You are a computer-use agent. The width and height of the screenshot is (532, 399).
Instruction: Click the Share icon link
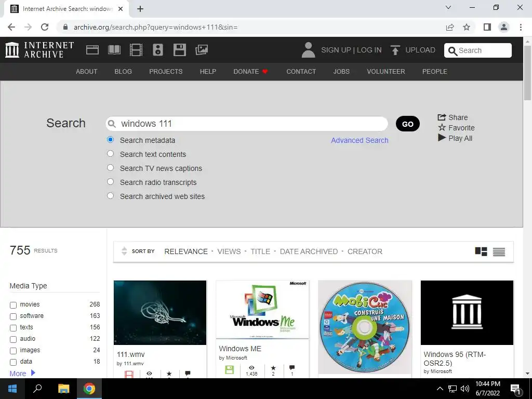pos(453,117)
